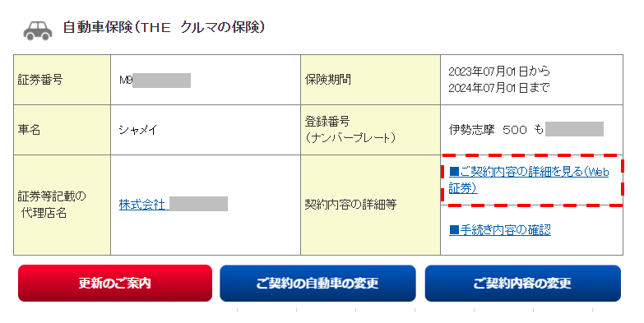Click the car insurance icon
The height and width of the screenshot is (323, 644).
pos(38,30)
